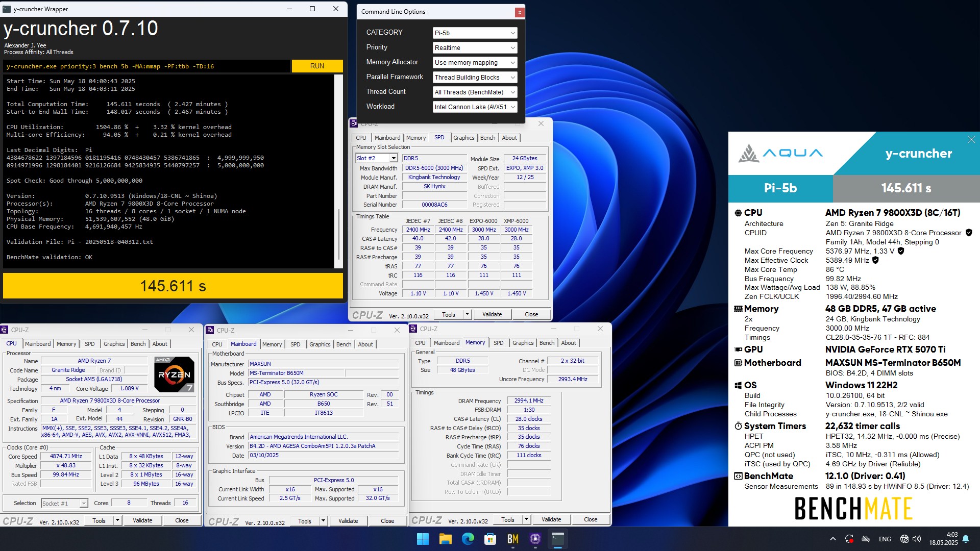Click the AQUA logo in result panel

coord(780,153)
